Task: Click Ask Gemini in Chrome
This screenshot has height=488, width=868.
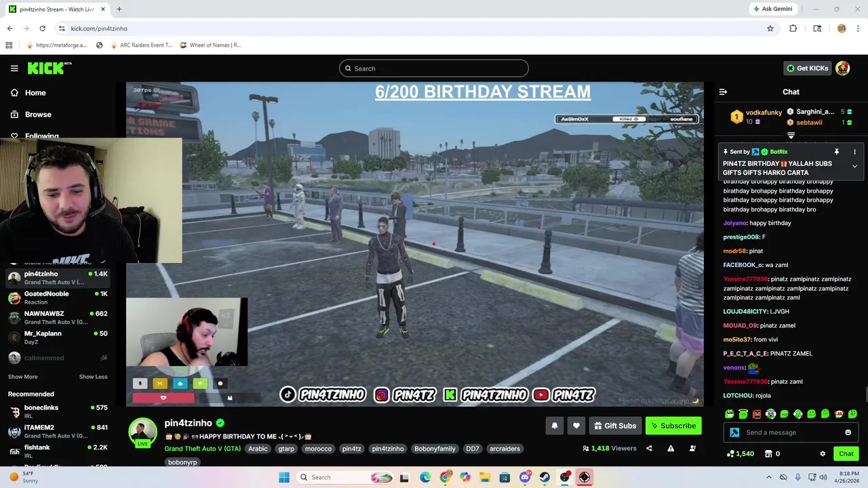Action: coord(772,9)
